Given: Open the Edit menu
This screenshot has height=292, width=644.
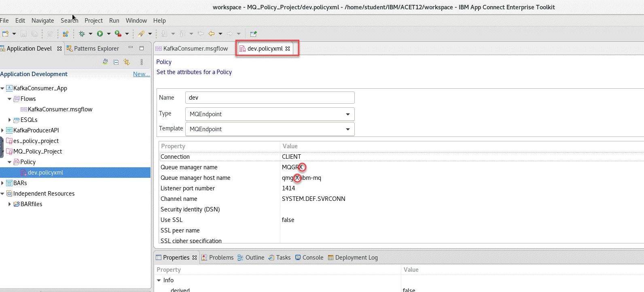Looking at the screenshot, I should (x=20, y=21).
